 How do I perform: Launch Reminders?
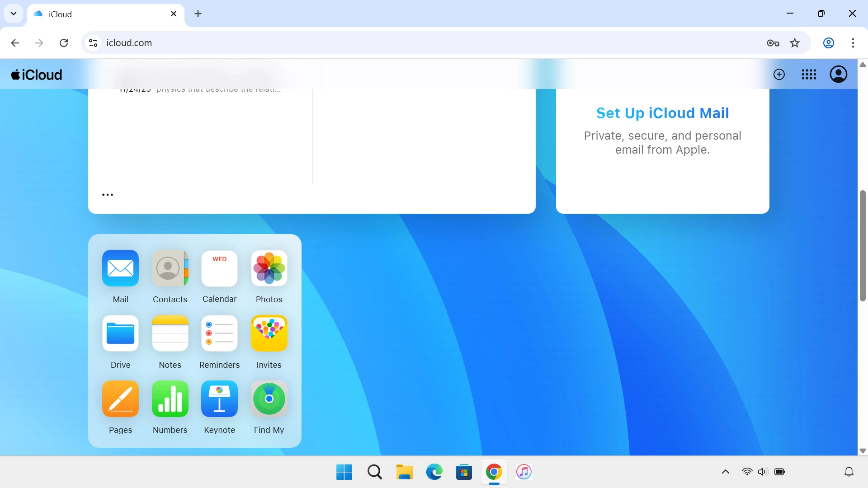pos(219,333)
